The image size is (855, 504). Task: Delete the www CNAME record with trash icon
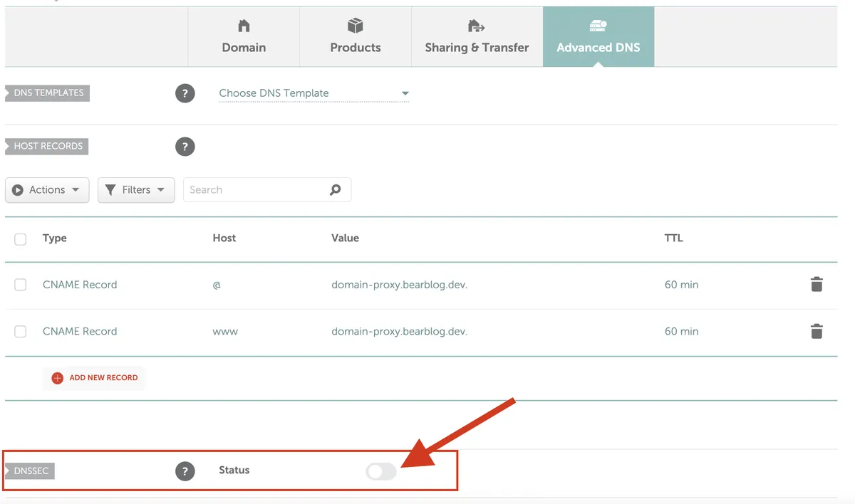817,331
